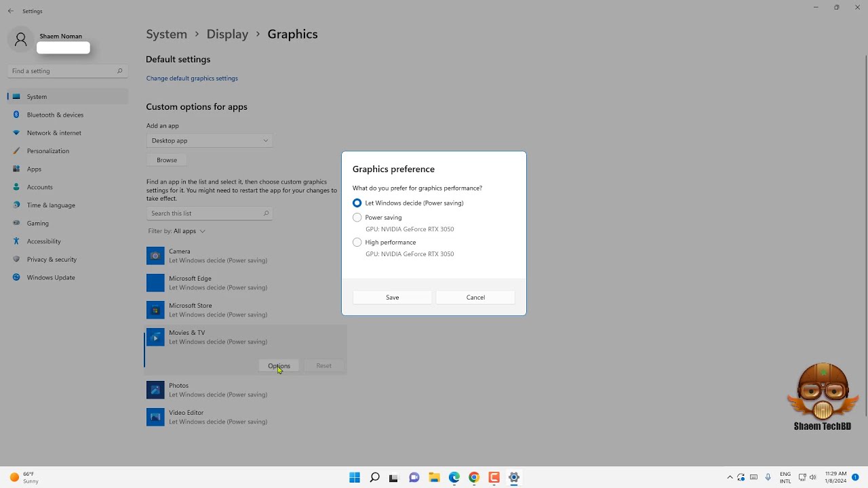The width and height of the screenshot is (868, 488).
Task: Open File Explorer from taskbar
Action: click(x=434, y=477)
